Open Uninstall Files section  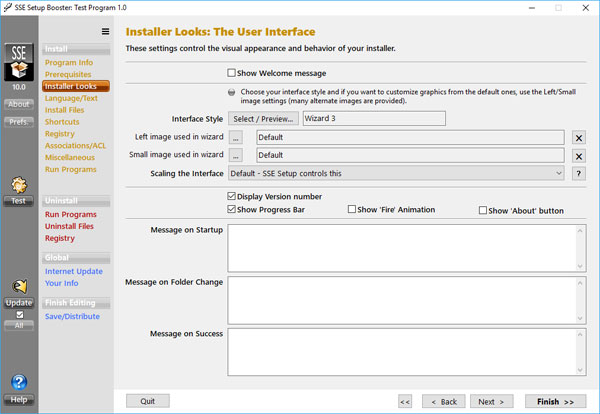tap(69, 226)
